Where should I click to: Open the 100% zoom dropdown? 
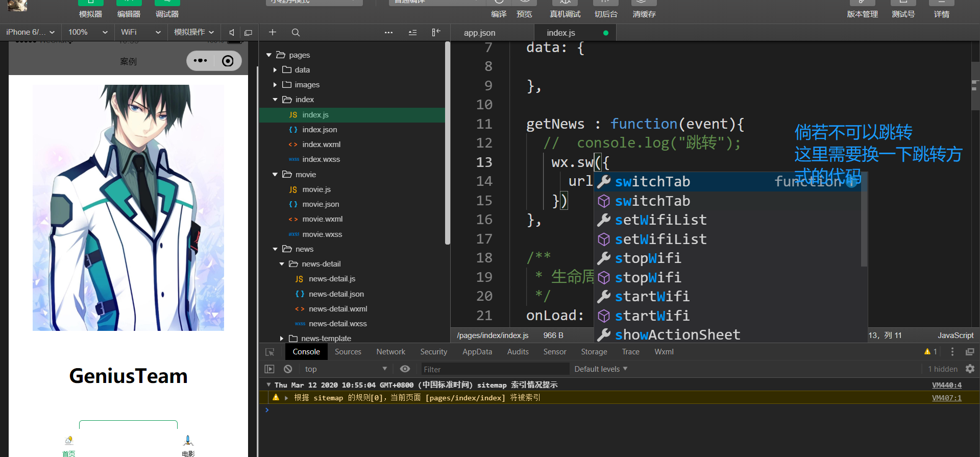(88, 32)
